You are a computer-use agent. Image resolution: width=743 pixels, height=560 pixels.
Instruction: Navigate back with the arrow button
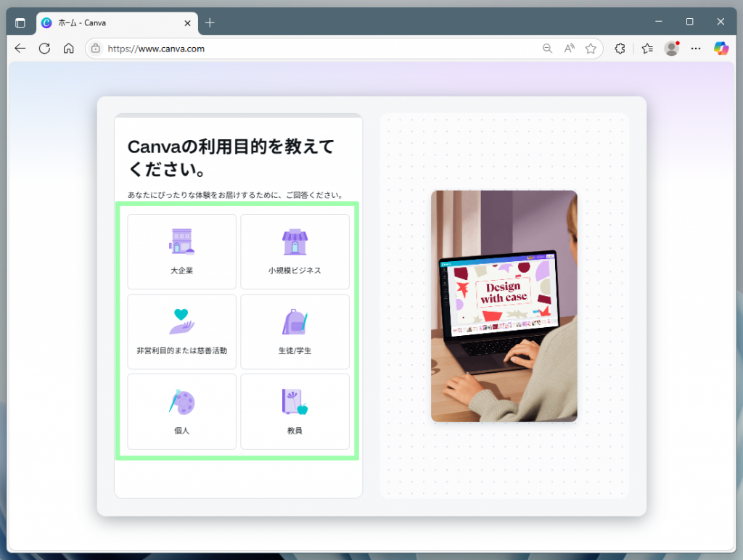(x=20, y=49)
